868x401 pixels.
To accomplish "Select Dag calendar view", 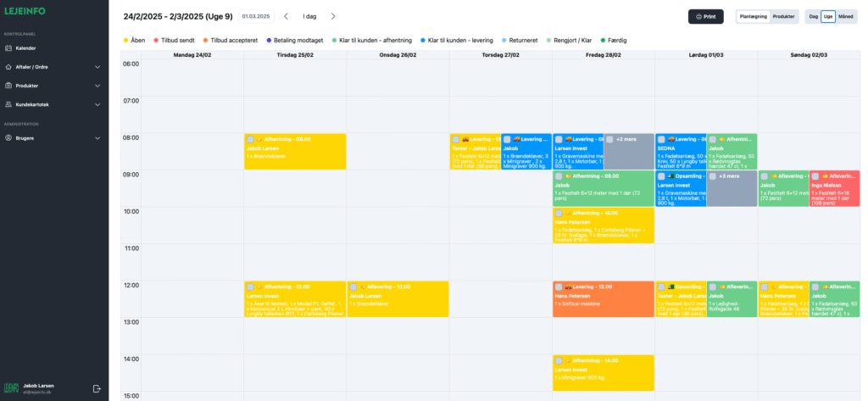I will click(x=813, y=17).
